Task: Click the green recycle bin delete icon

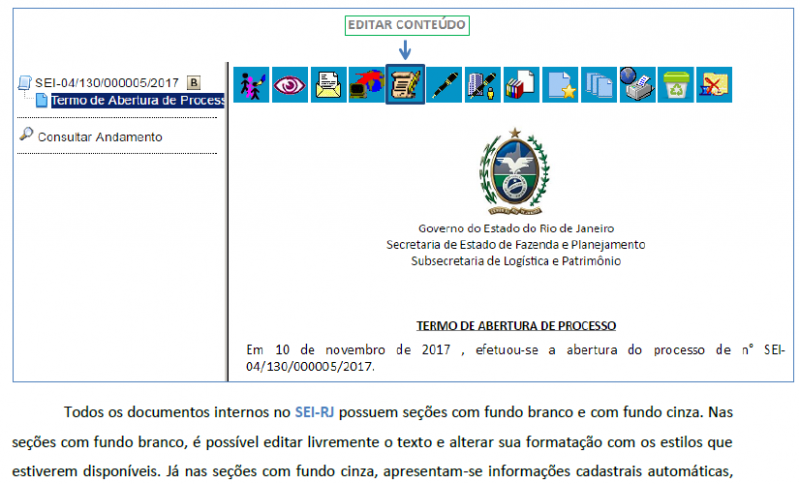Action: click(x=676, y=85)
